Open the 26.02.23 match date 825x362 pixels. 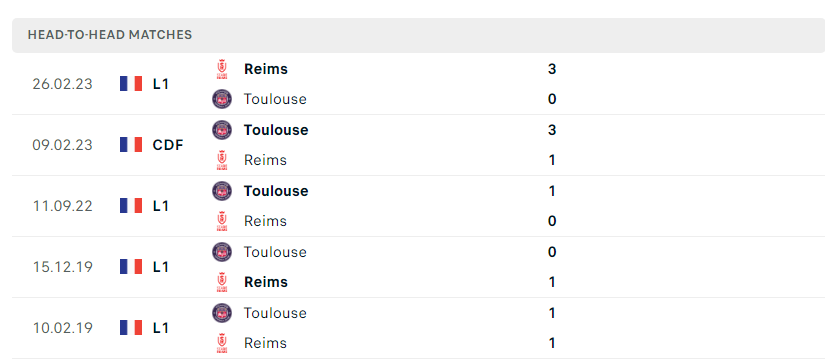tap(62, 84)
